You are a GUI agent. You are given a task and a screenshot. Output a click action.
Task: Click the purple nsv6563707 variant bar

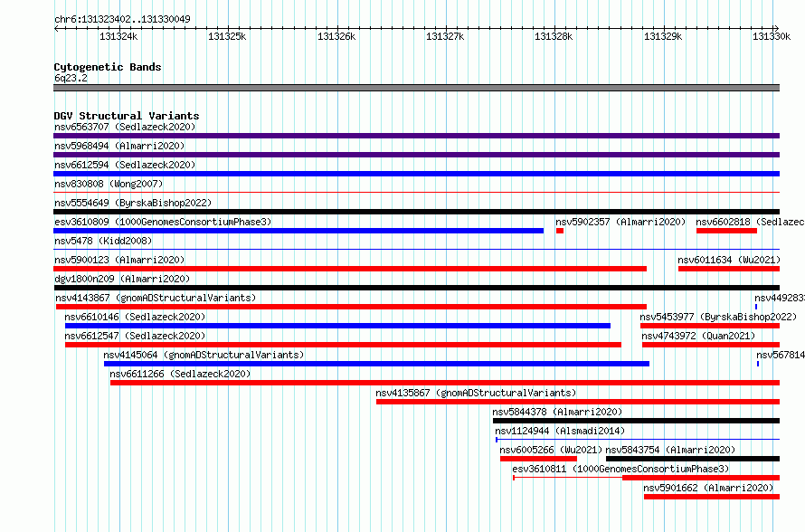click(416, 136)
